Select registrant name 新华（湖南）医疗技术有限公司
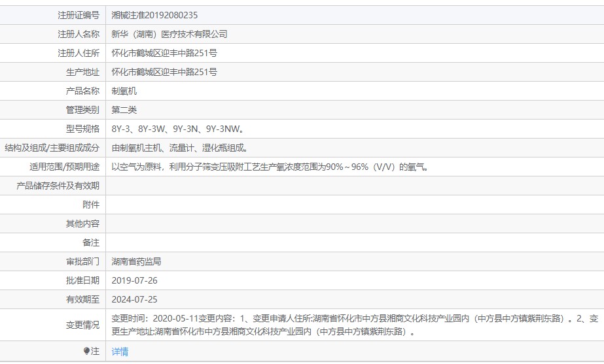The image size is (604, 364). point(169,34)
